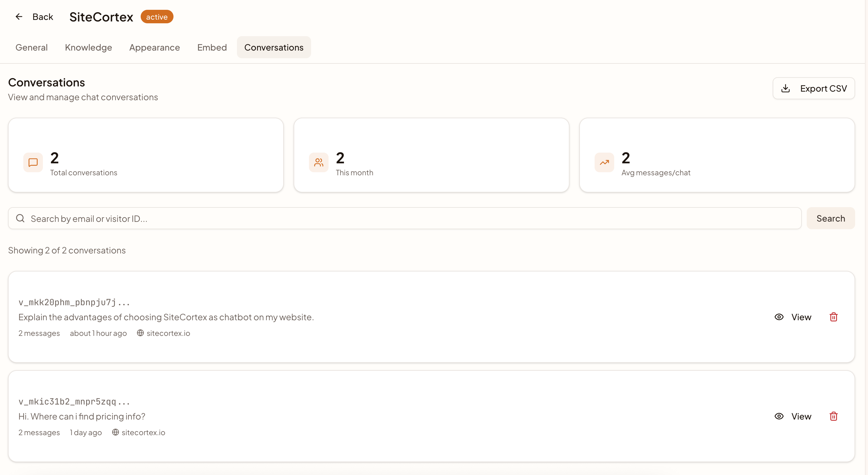Open the Appearance tab

154,47
